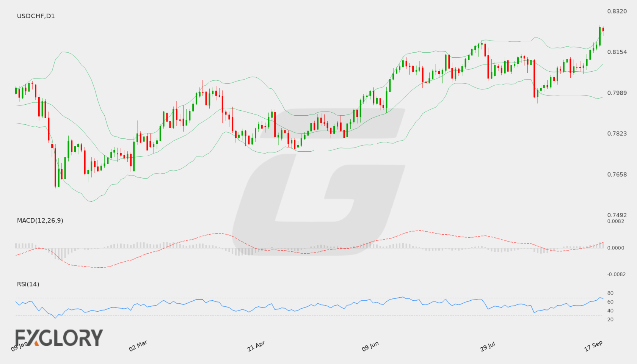Click the FXGLORY logo

click(x=59, y=337)
